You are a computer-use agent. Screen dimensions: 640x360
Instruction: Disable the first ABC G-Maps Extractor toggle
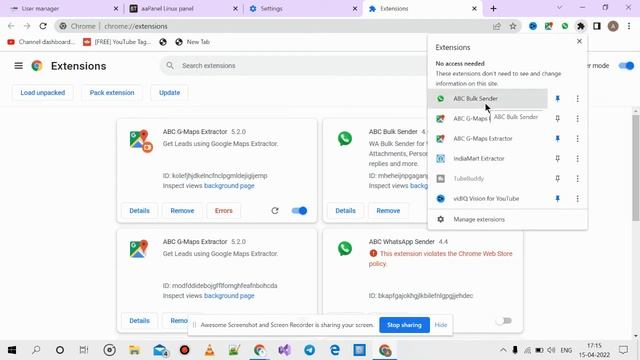299,211
